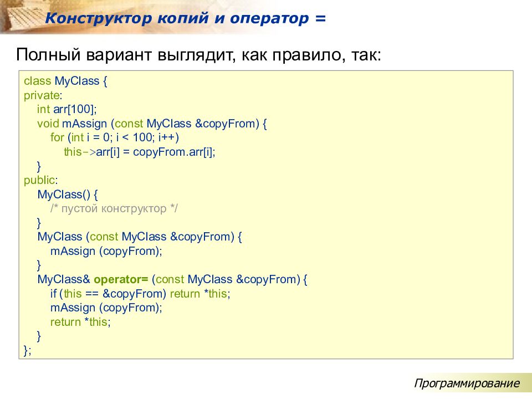Click the mAssign call inside the copy constructor
This screenshot has width=532, height=399.
(106, 251)
